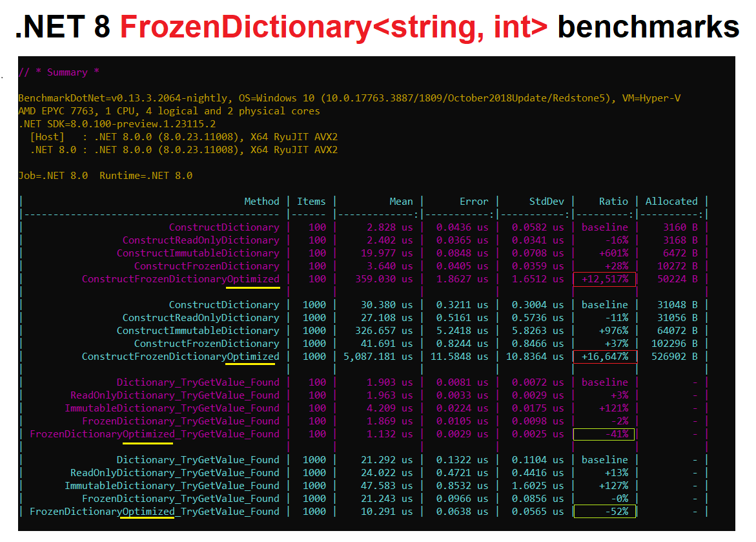This screenshot has height=542, width=756.
Task: Click the '19.977 us' mean value
Action: (x=387, y=253)
